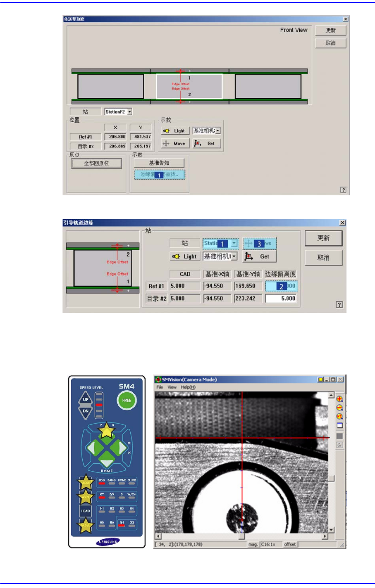Click the ? help icon in 传送带刻度 dialog
The height and width of the screenshot is (588, 375).
343,190
